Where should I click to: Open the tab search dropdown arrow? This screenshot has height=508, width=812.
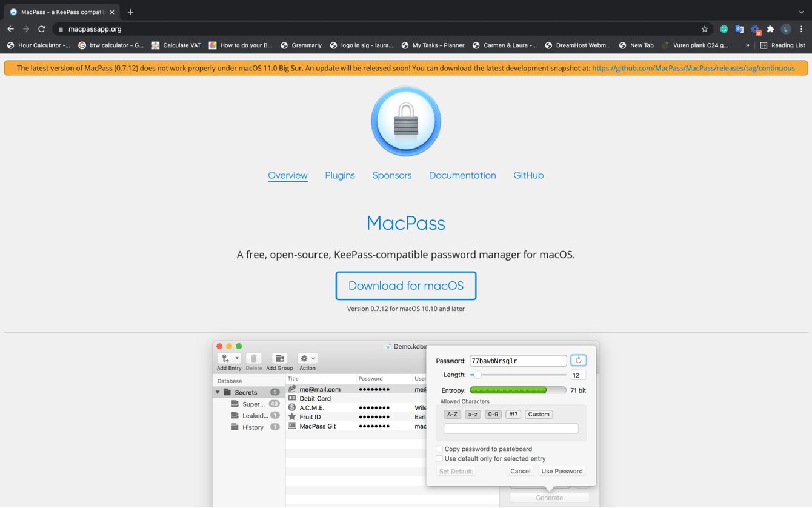(x=801, y=12)
